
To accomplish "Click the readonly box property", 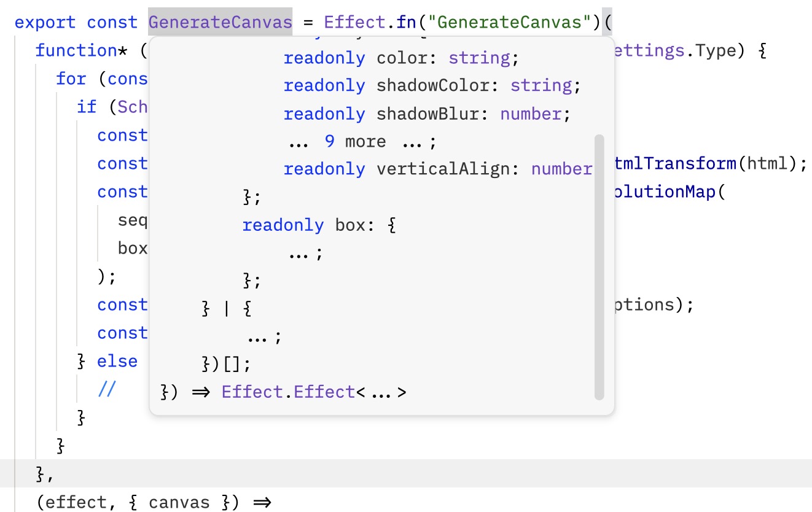I will pyautogui.click(x=319, y=225).
